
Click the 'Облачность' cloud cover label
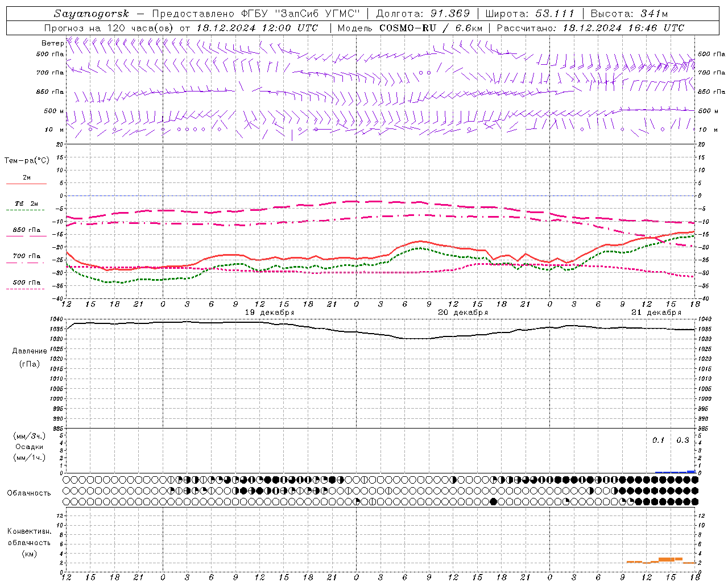29,493
